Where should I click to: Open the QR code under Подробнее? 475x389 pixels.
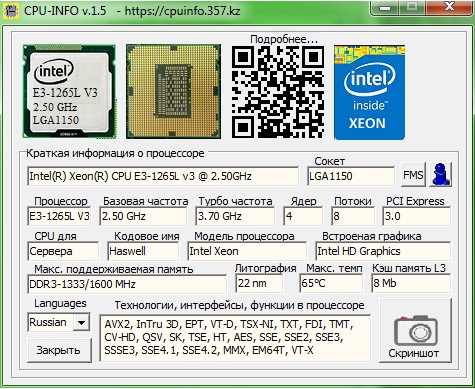(x=278, y=92)
